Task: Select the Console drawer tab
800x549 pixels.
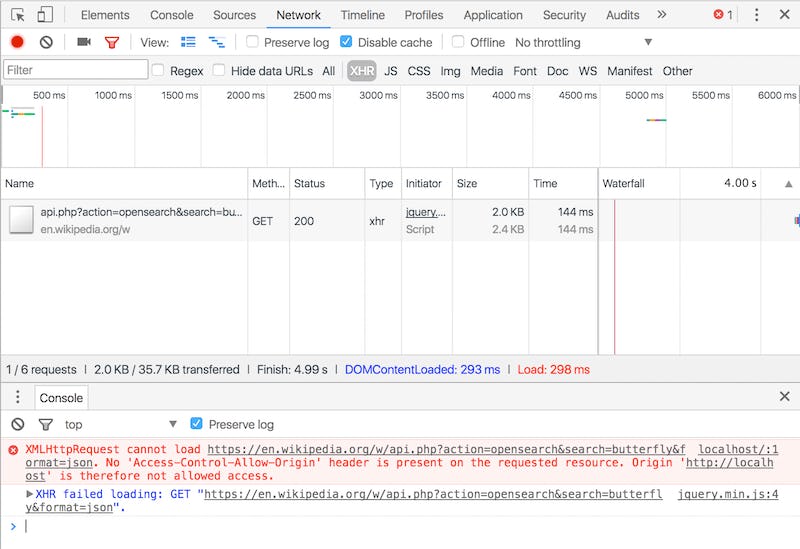Action: 61,397
